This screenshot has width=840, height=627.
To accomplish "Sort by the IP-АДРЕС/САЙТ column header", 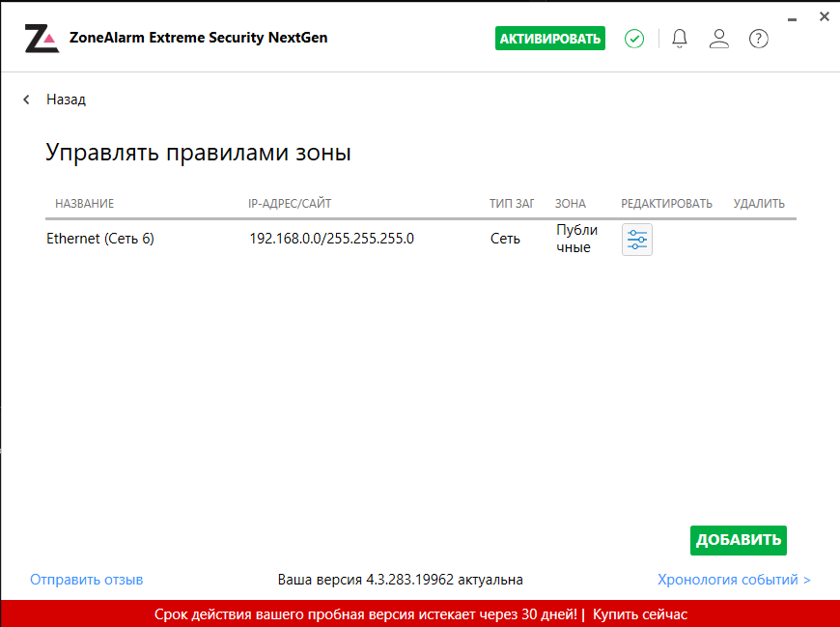I will 290,204.
